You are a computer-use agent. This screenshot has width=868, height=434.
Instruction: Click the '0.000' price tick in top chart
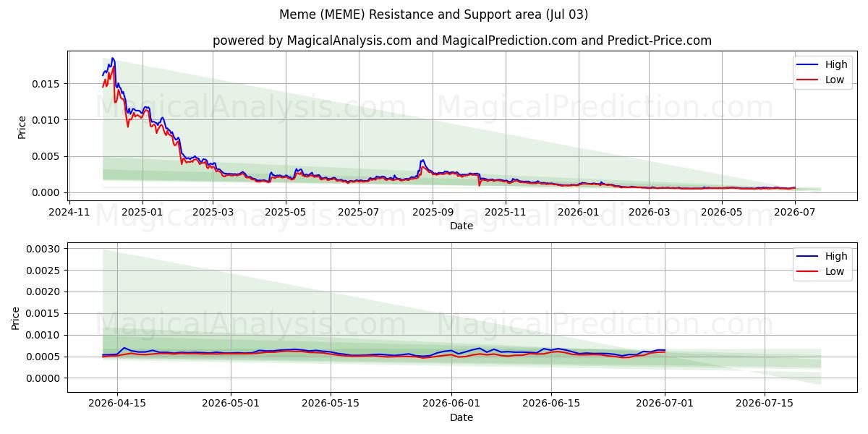pos(47,192)
